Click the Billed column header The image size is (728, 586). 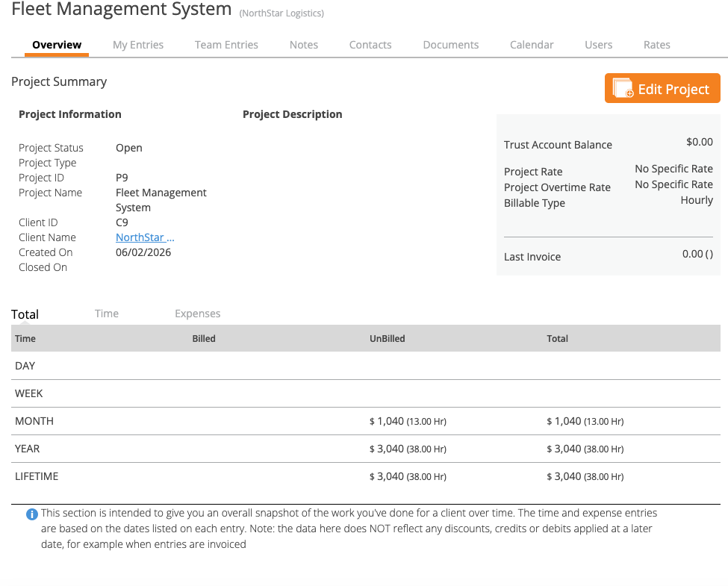pos(204,338)
